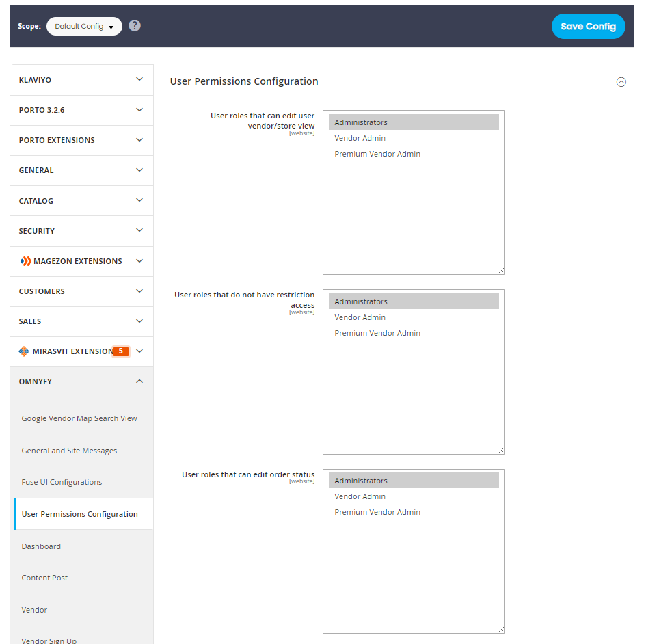Expand the Sales section
Screen dimensions: 646x644
(81, 321)
